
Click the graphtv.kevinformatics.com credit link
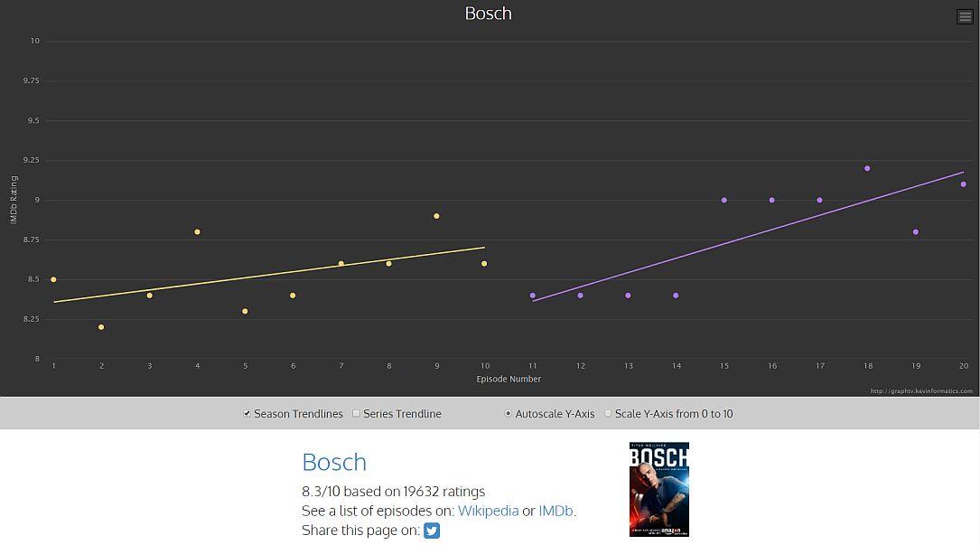(x=921, y=391)
